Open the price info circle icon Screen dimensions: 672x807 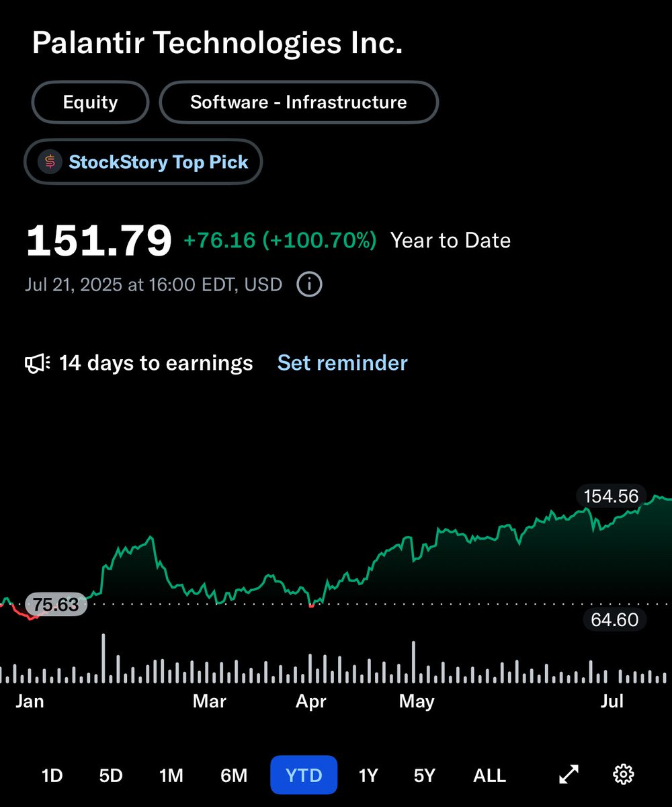[309, 284]
